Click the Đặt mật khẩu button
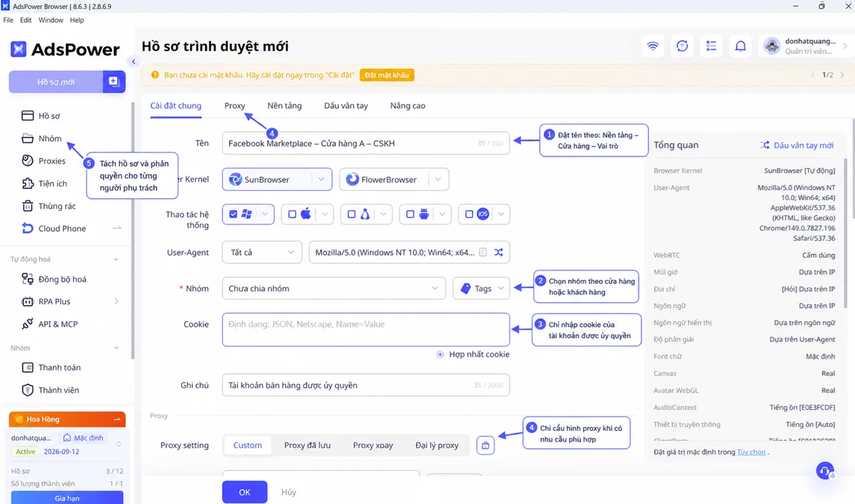 (x=387, y=75)
